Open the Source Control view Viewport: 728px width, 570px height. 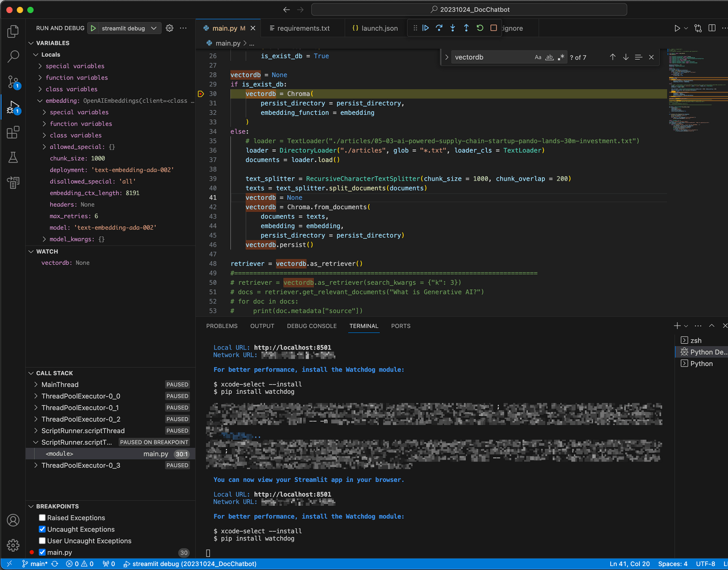[x=13, y=82]
